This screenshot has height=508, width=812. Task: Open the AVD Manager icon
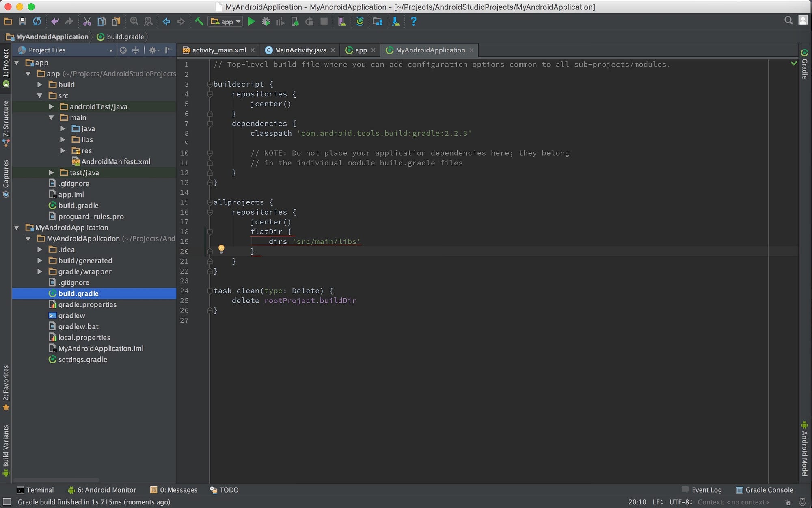click(x=341, y=22)
